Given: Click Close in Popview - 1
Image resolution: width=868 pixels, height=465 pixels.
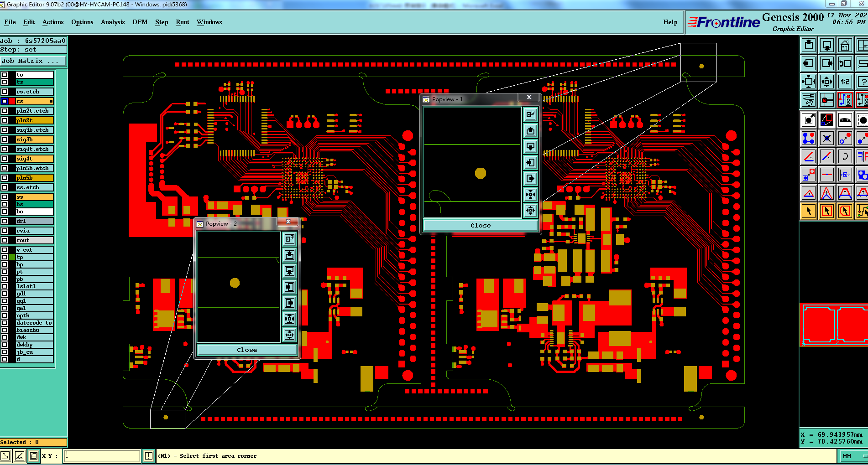Looking at the screenshot, I should point(481,225).
